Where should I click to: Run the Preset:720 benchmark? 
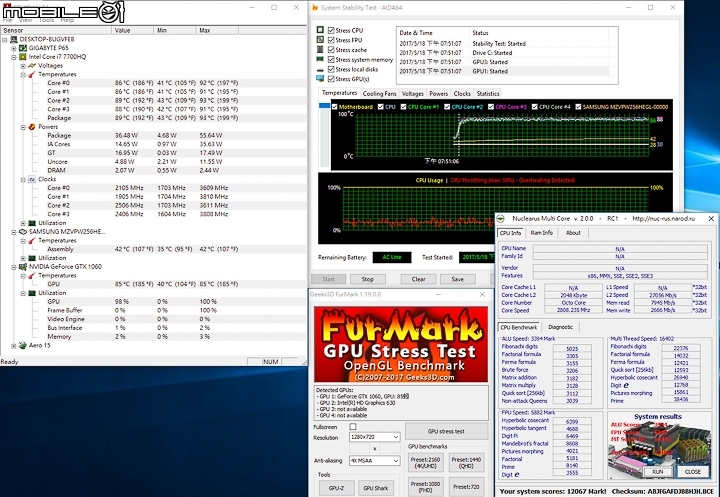tap(466, 486)
